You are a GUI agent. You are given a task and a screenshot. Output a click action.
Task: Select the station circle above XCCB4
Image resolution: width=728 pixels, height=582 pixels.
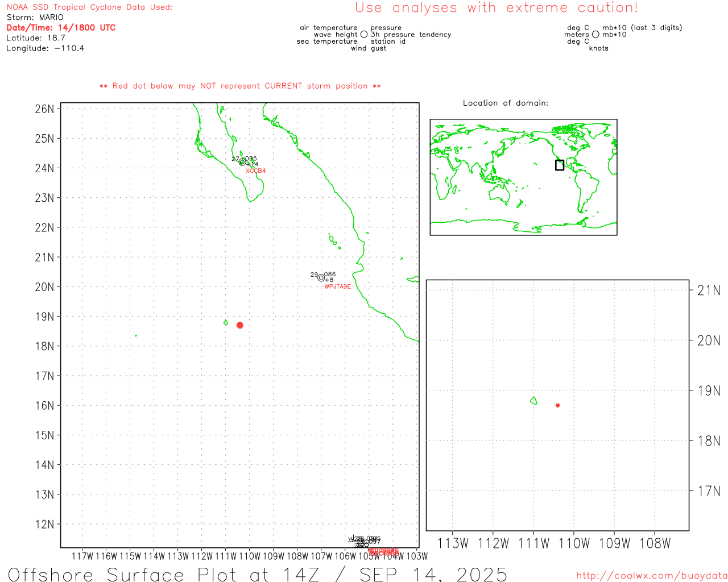pos(242,162)
